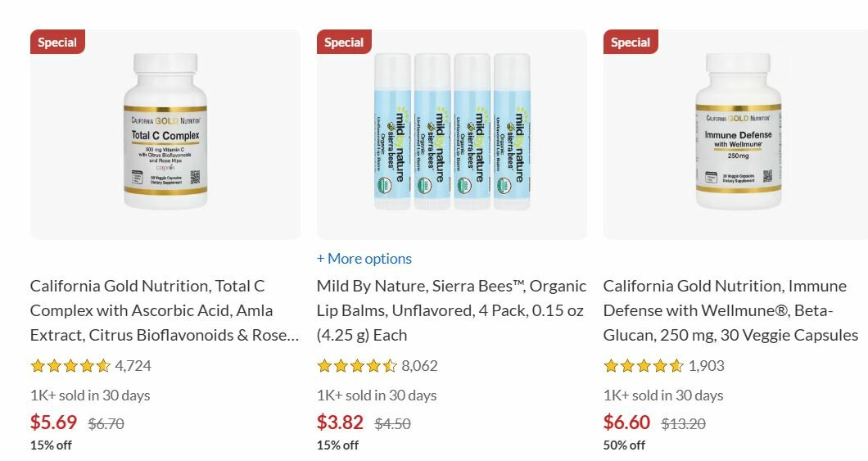Image resolution: width=868 pixels, height=461 pixels.
Task: Click the 50% off label
Action: click(624, 445)
